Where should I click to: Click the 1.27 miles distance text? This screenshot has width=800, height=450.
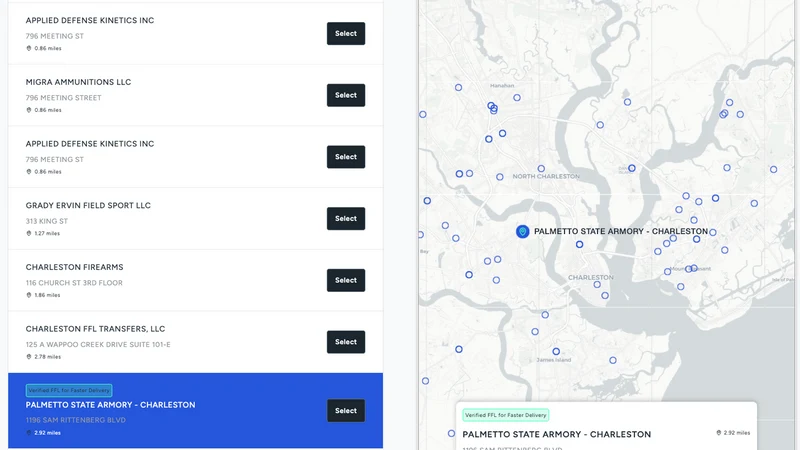point(47,234)
